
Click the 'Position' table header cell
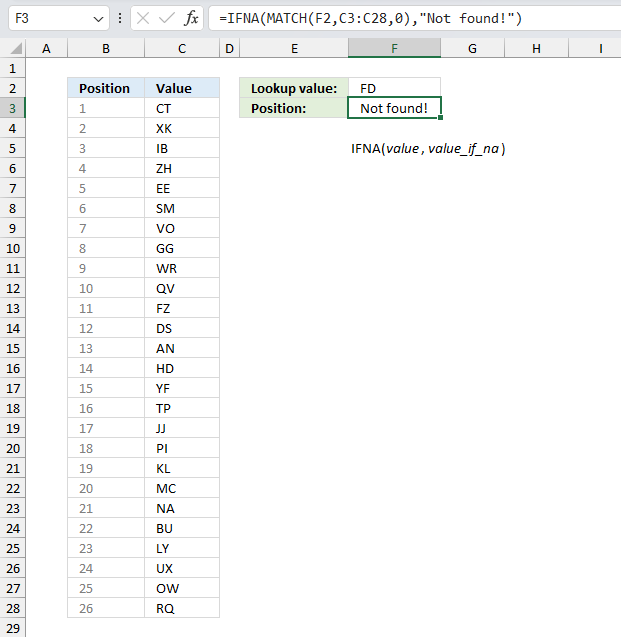tap(106, 88)
